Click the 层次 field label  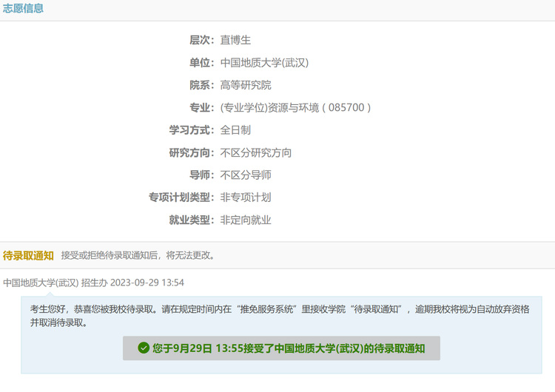202,40
